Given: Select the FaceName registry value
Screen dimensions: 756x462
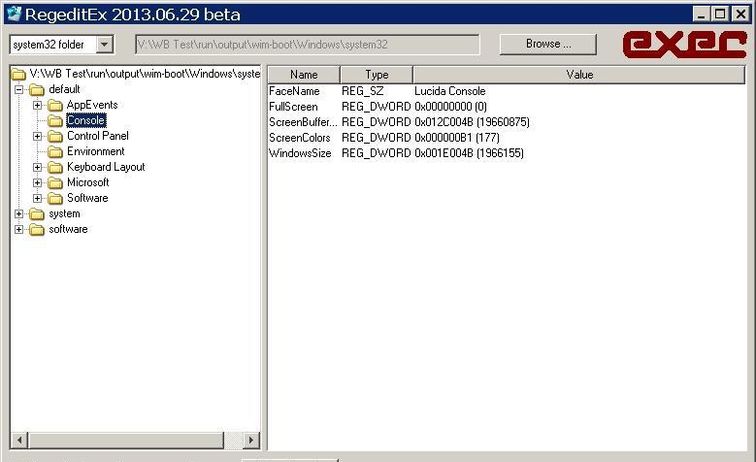Looking at the screenshot, I should [x=294, y=91].
